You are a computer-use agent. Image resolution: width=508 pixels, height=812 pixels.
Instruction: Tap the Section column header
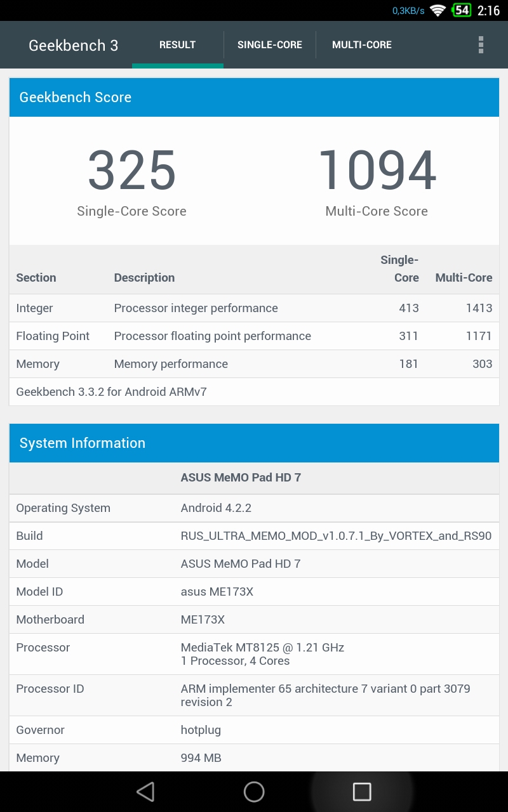pos(36,278)
